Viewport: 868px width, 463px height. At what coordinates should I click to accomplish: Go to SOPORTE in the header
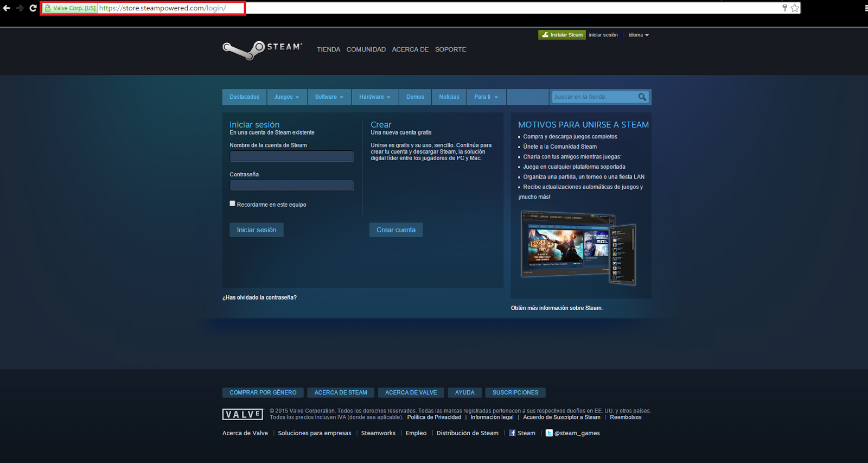[451, 49]
